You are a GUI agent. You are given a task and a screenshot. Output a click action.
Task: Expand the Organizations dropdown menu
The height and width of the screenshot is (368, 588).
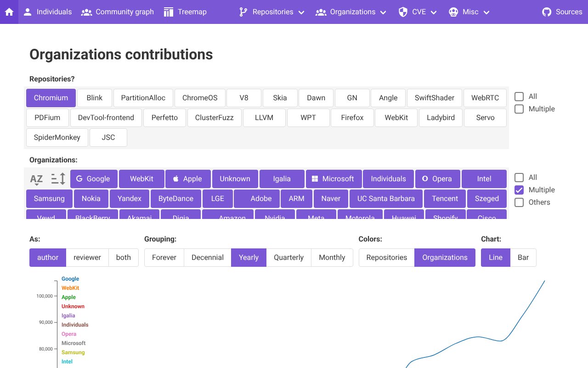click(351, 12)
